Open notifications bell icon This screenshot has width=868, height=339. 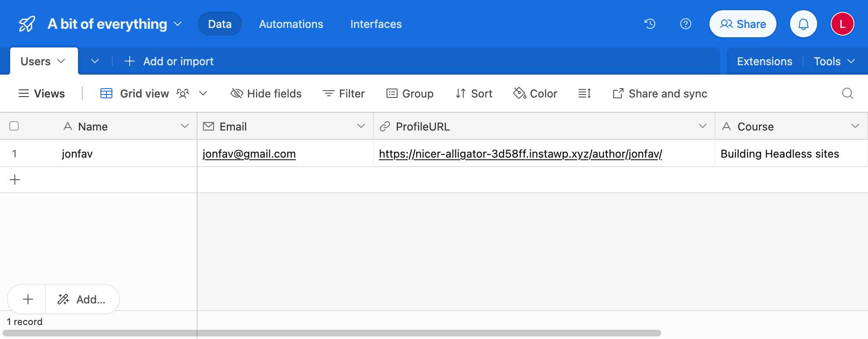[x=803, y=24]
